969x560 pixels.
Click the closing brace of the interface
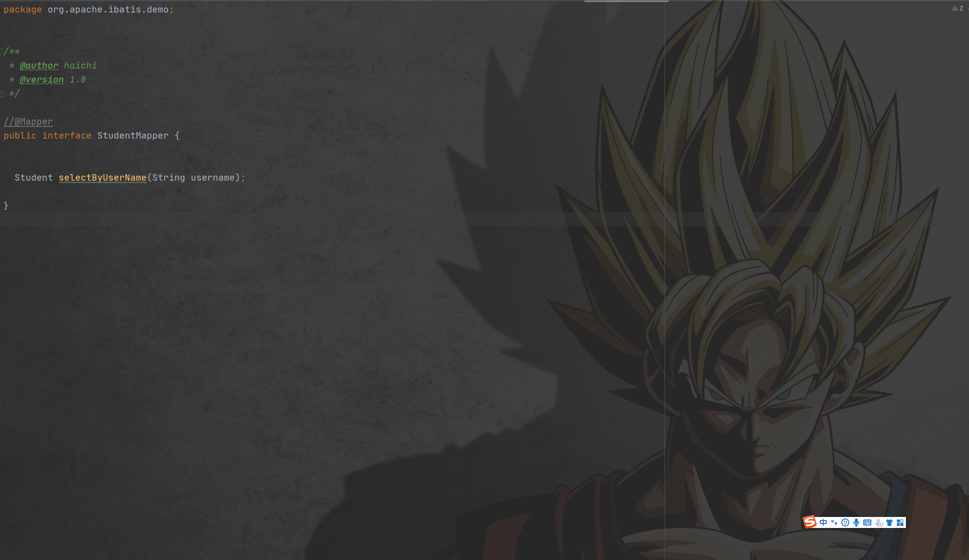(x=6, y=206)
